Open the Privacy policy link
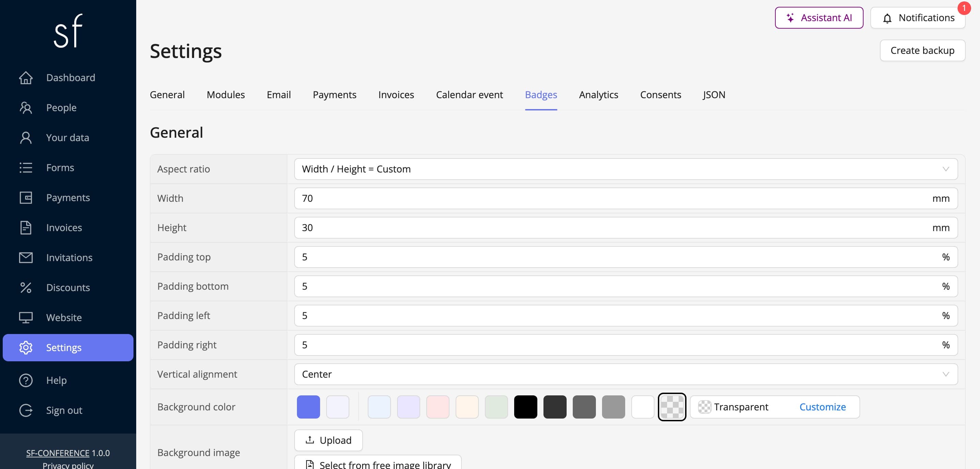This screenshot has width=980, height=469. click(x=68, y=465)
